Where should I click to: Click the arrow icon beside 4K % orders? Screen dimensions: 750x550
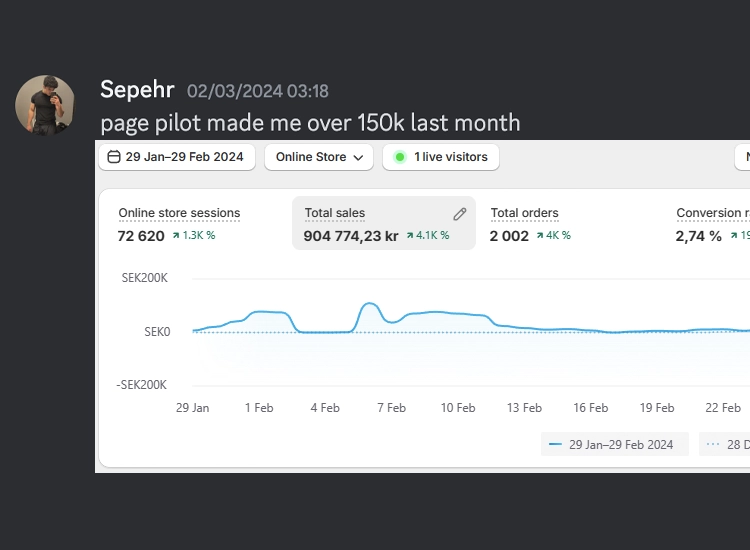click(541, 236)
